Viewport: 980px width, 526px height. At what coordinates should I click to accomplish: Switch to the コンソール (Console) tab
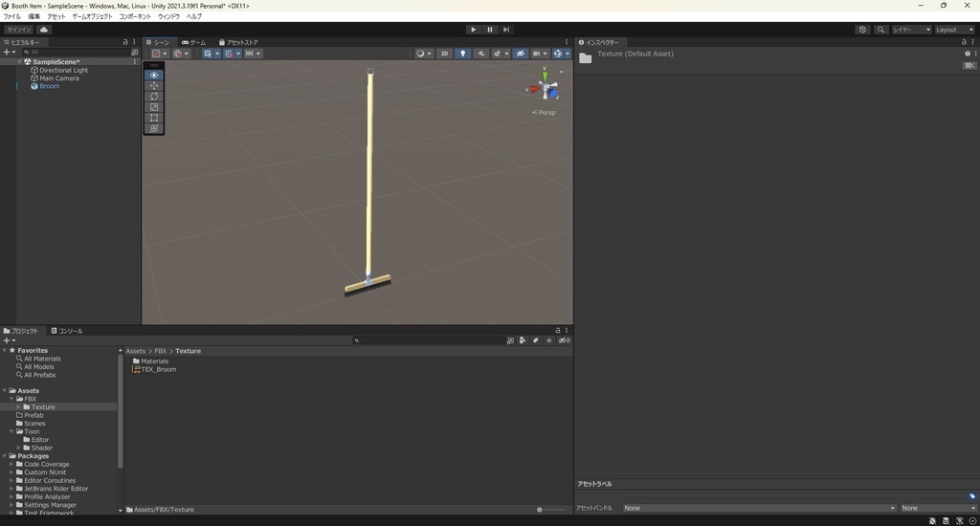[67, 331]
